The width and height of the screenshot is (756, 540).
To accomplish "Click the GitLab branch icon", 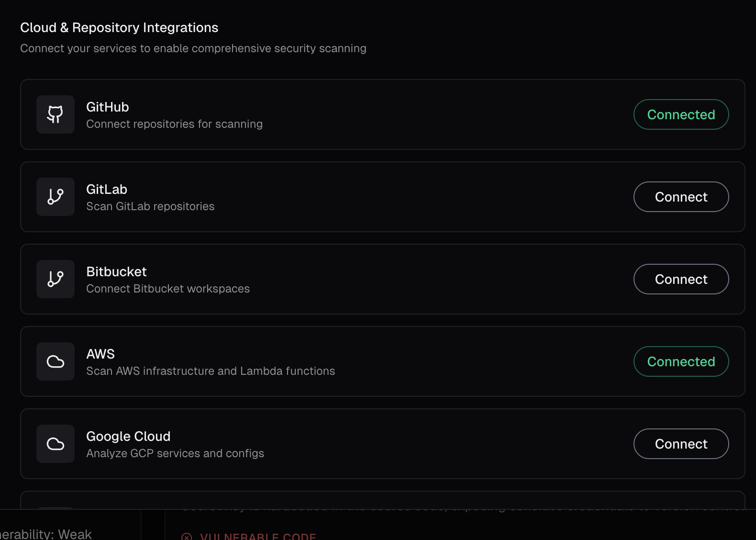I will click(x=55, y=197).
